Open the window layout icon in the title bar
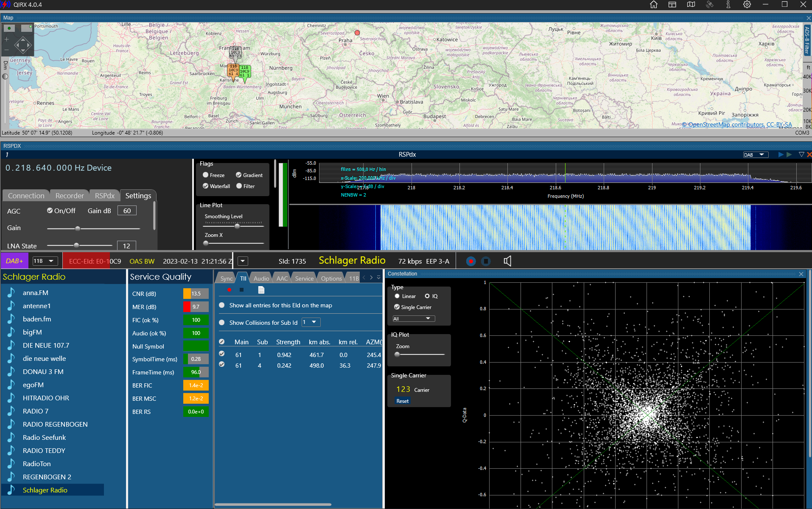 point(672,5)
